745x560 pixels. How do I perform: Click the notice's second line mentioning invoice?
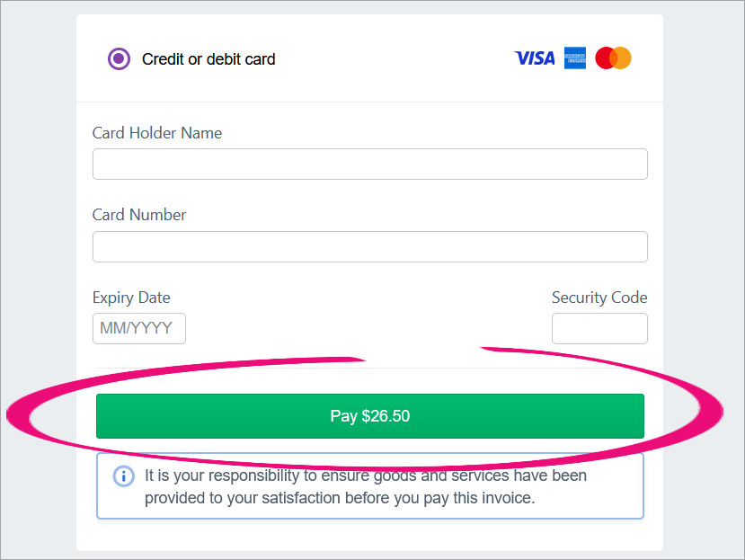tap(340, 497)
